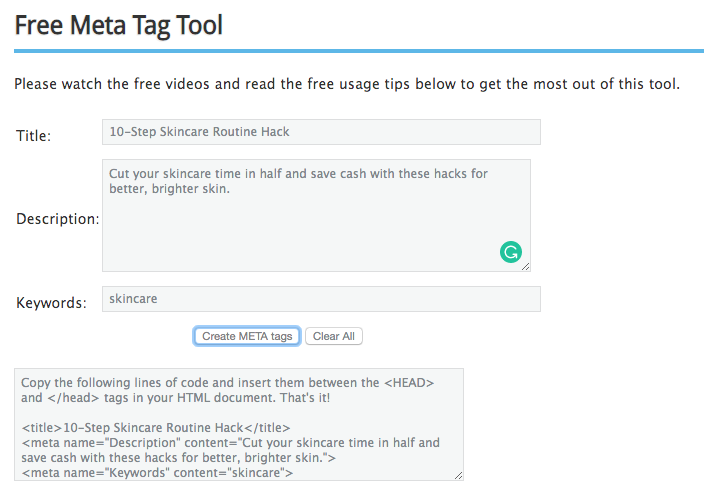Open the green Grammarly icon in Description box
Image resolution: width=716 pixels, height=498 pixels.
click(x=511, y=252)
